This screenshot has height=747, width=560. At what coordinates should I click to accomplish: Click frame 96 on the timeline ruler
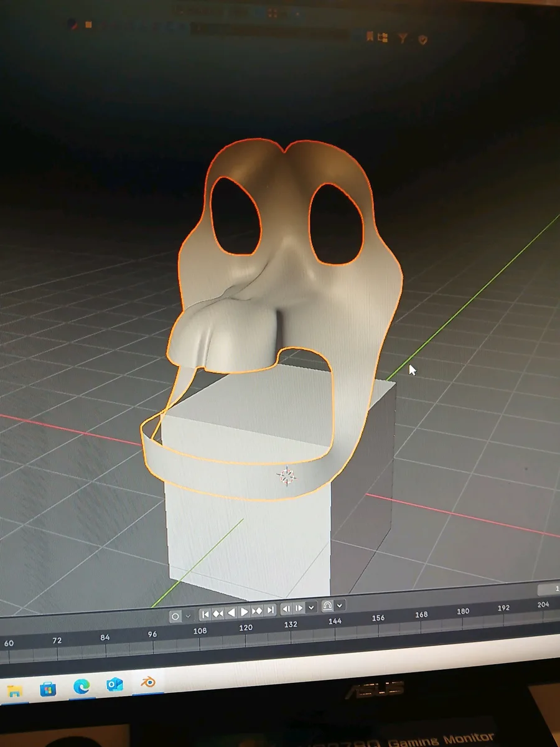152,634
